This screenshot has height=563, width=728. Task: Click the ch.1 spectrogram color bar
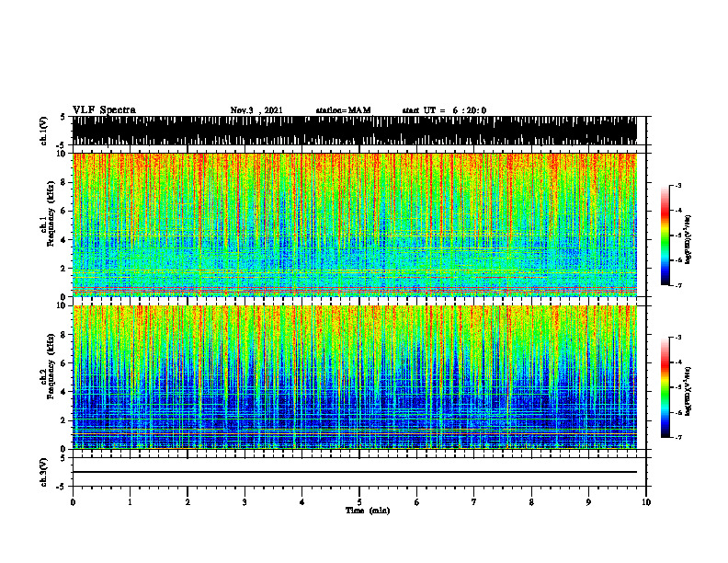tap(665, 236)
